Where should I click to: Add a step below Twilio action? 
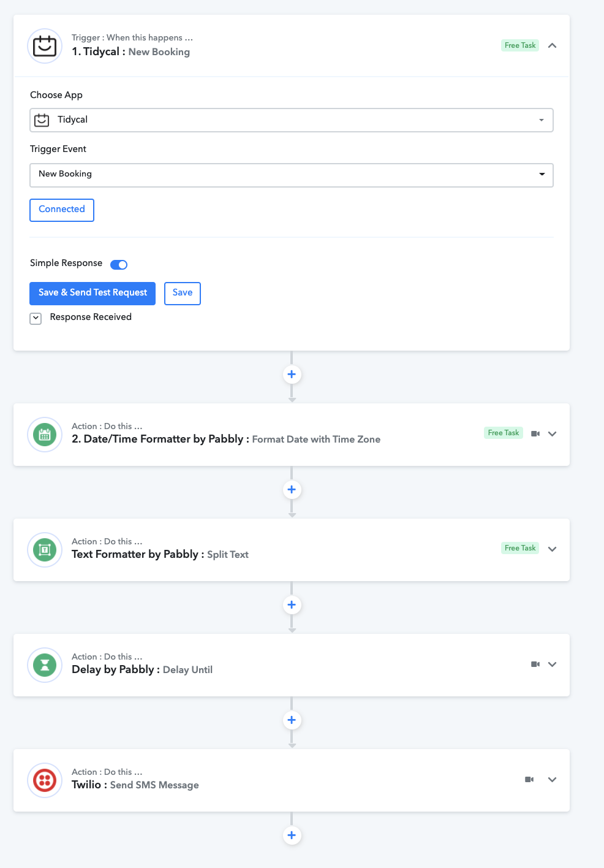(x=292, y=836)
